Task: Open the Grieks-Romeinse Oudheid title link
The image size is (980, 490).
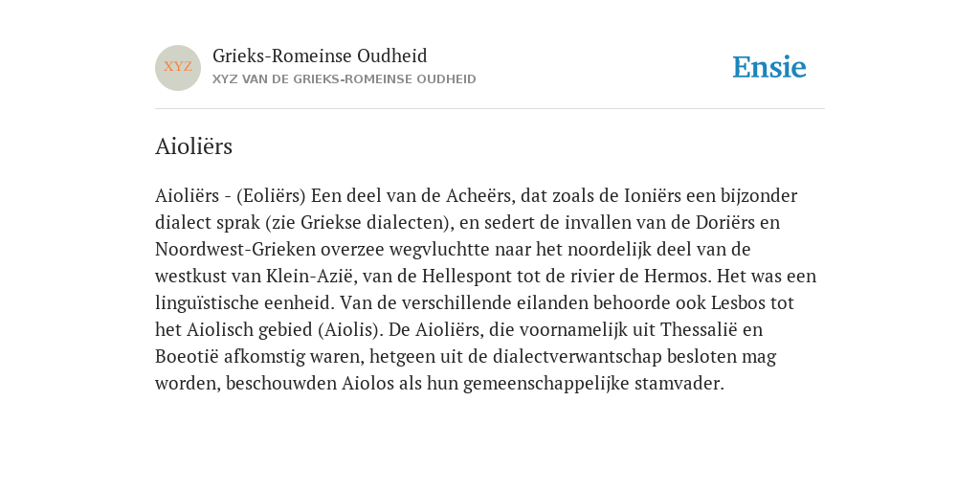Action: pos(320,56)
